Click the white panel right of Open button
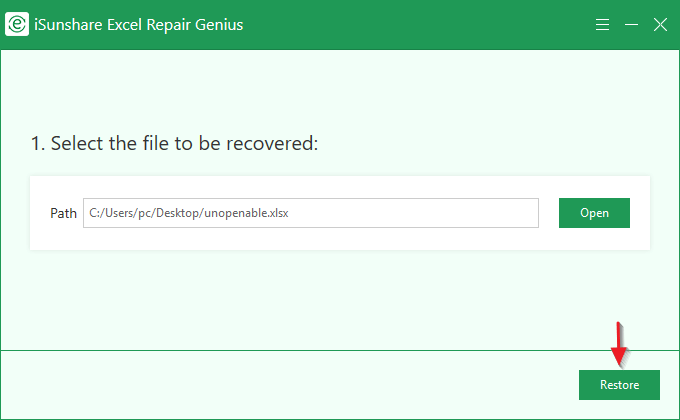680x420 pixels. tap(640, 213)
